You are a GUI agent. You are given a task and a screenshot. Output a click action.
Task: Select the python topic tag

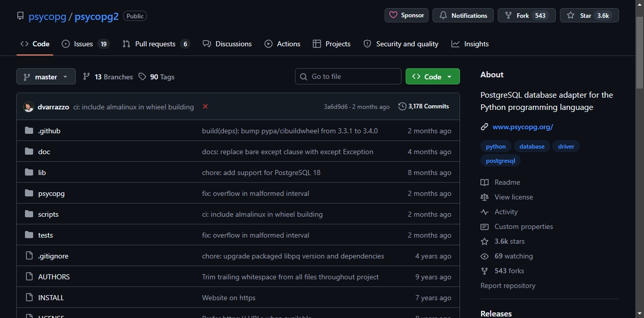click(496, 147)
